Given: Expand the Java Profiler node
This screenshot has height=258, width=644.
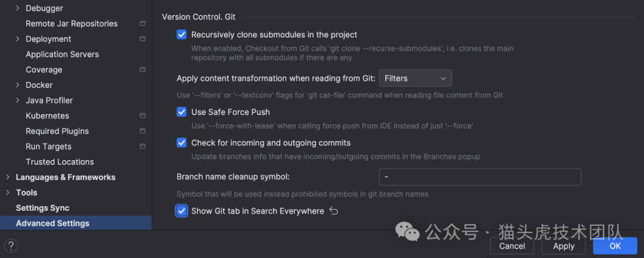Looking at the screenshot, I should 17,100.
